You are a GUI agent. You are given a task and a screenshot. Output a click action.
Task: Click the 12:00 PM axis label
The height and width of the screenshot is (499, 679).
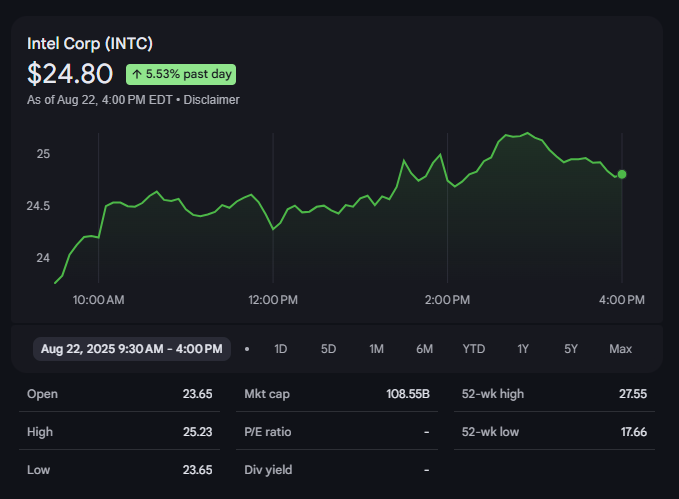(273, 300)
